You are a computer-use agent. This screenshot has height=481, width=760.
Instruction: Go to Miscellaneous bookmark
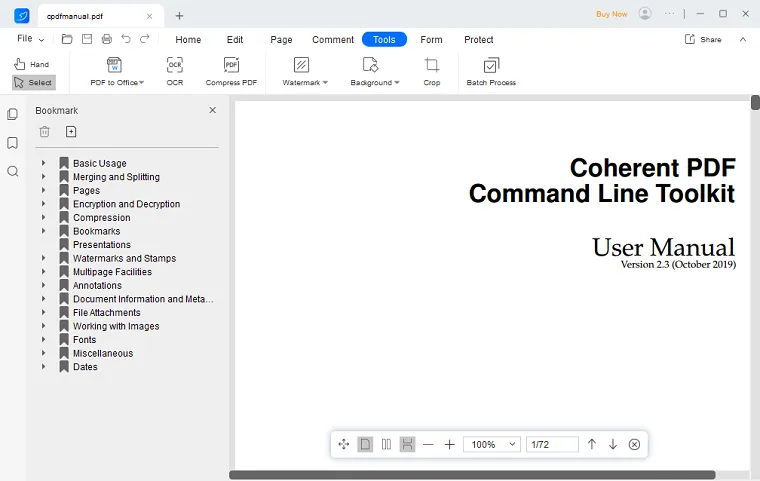(x=103, y=353)
